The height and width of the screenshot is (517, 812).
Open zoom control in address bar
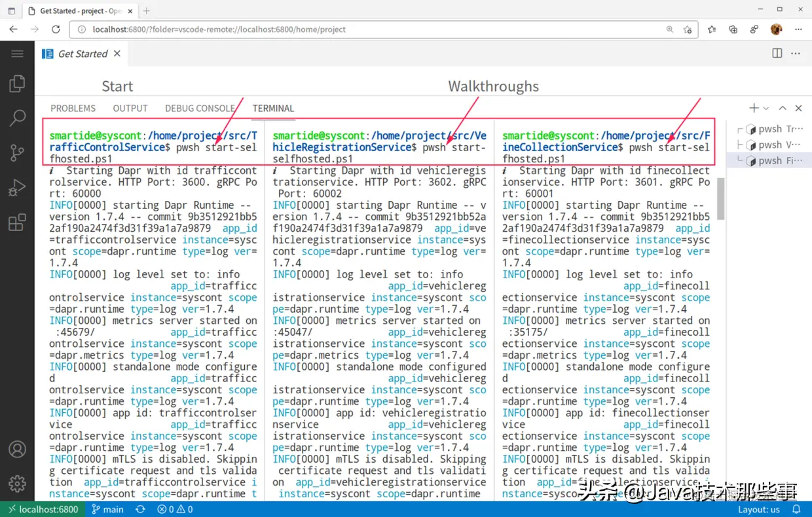click(669, 29)
